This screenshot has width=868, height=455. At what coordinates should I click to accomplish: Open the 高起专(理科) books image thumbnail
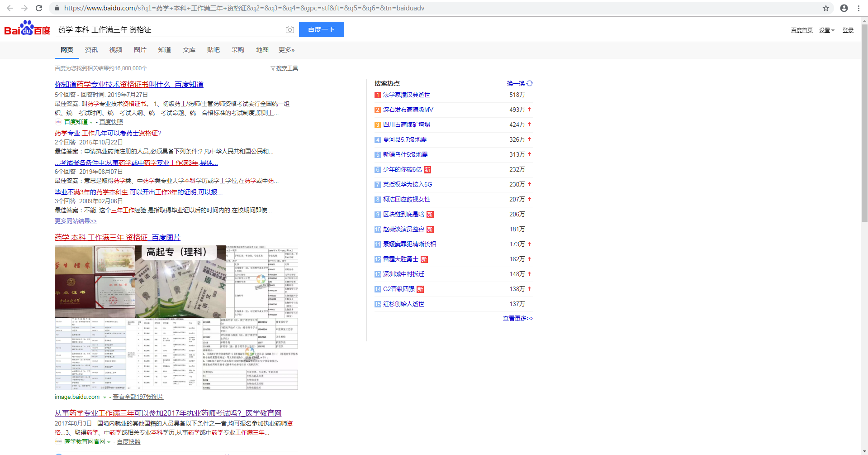pyautogui.click(x=180, y=281)
